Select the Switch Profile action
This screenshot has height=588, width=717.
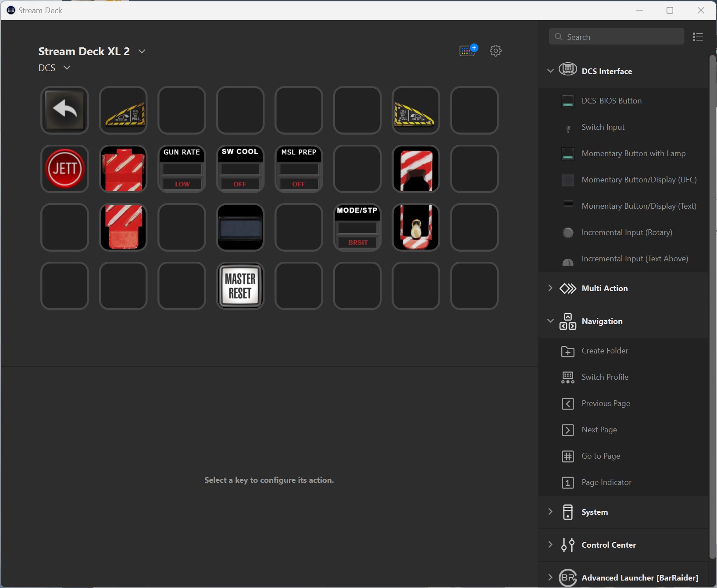point(605,377)
